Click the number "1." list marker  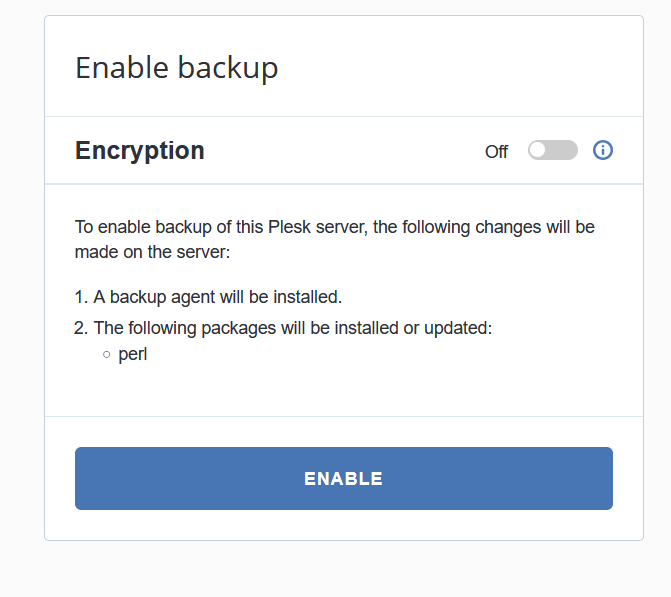[82, 297]
